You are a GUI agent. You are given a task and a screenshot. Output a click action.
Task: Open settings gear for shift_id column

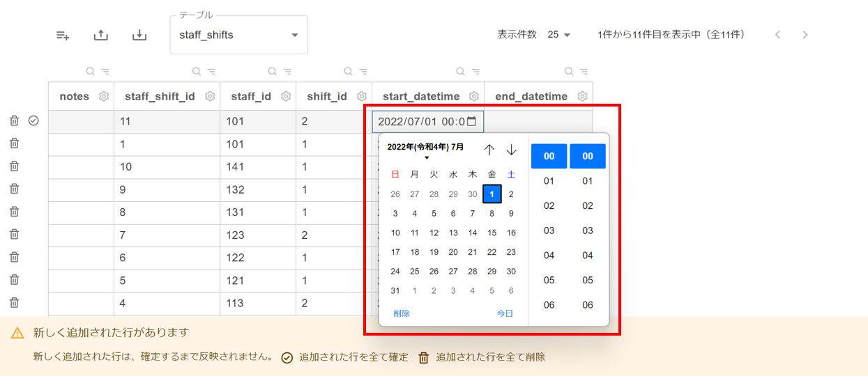click(x=362, y=96)
